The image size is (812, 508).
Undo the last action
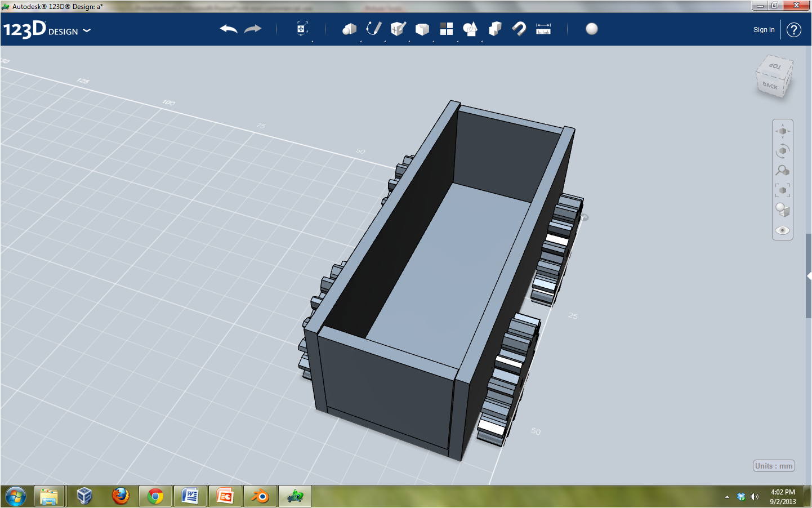[x=229, y=29]
